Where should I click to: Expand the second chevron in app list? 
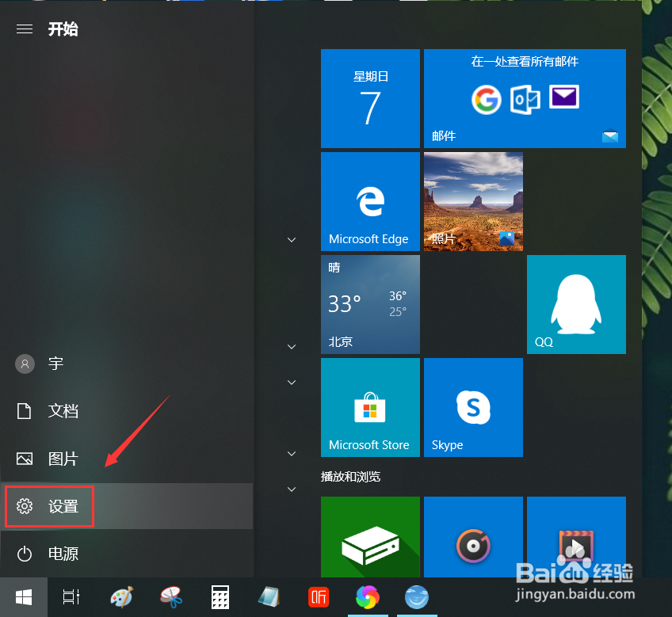click(292, 346)
